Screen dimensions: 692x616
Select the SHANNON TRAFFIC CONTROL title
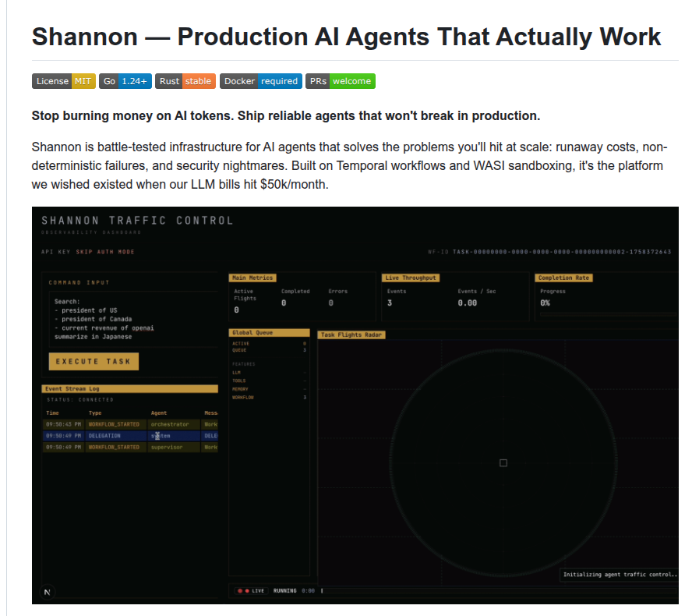[137, 221]
